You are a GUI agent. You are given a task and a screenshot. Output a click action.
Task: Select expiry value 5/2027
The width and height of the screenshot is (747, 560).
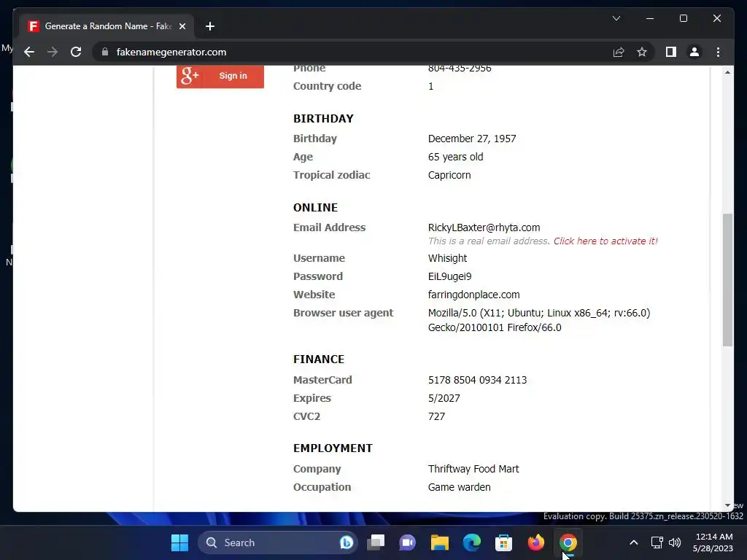point(444,398)
